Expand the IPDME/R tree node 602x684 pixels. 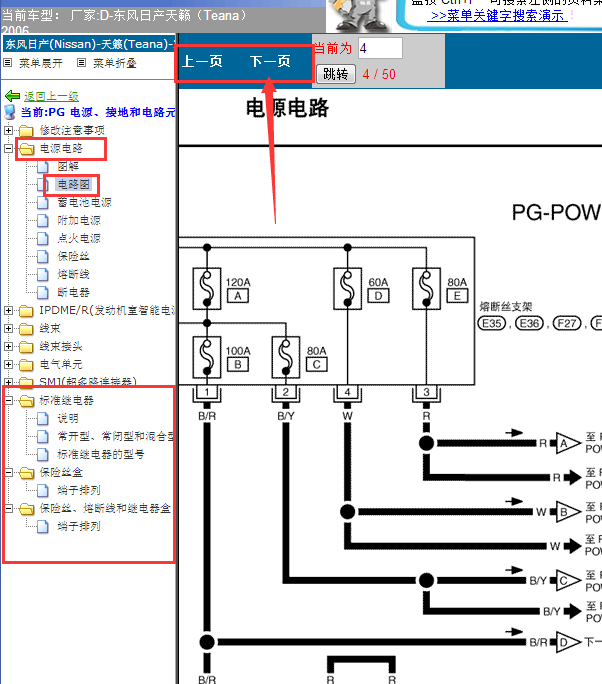[8, 310]
